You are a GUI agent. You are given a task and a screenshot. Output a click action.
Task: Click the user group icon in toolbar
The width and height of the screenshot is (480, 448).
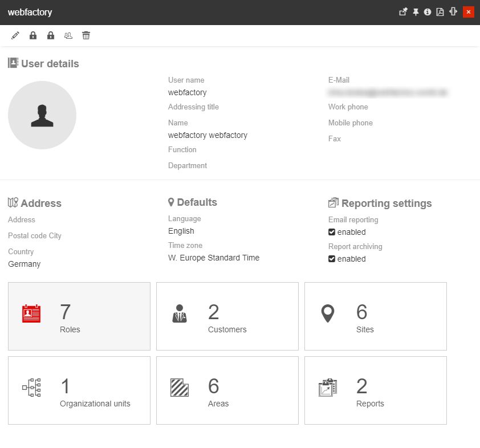tap(68, 36)
